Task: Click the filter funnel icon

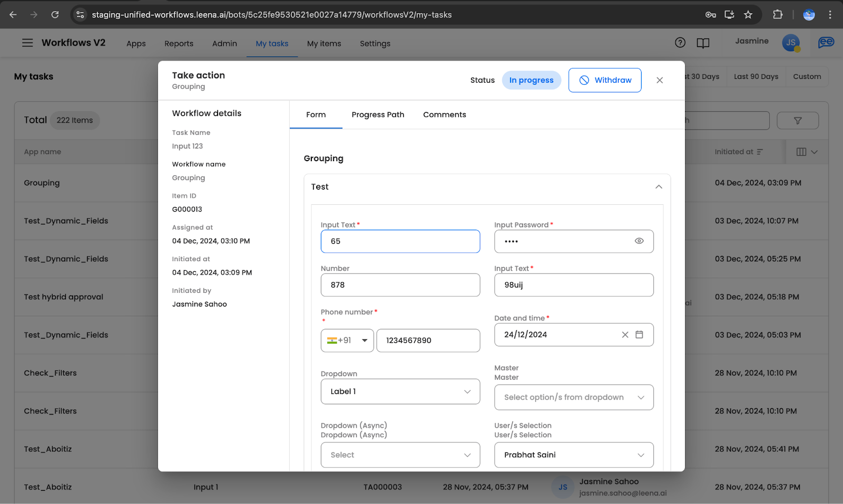Action: (x=798, y=121)
